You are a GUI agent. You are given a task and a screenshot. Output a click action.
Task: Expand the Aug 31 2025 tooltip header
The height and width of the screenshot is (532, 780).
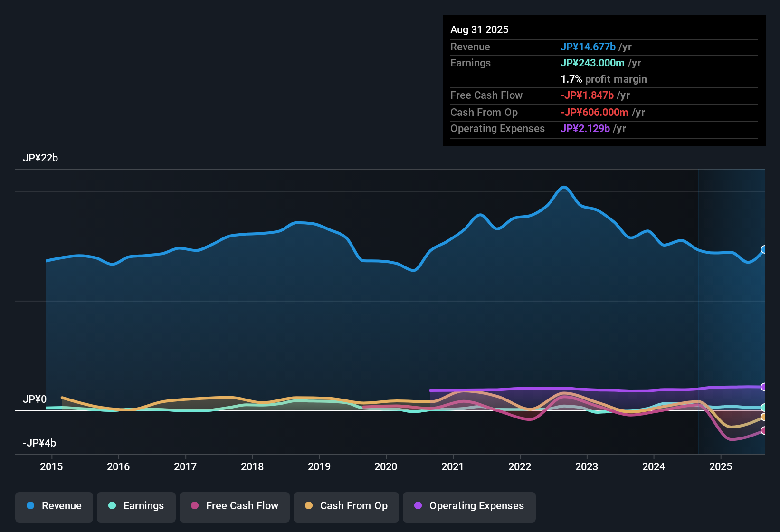coord(479,29)
